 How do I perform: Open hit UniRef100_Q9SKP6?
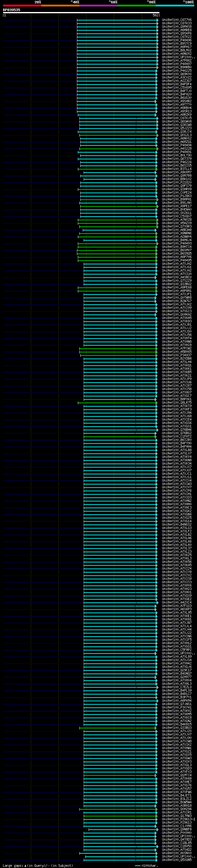(177, 33)
